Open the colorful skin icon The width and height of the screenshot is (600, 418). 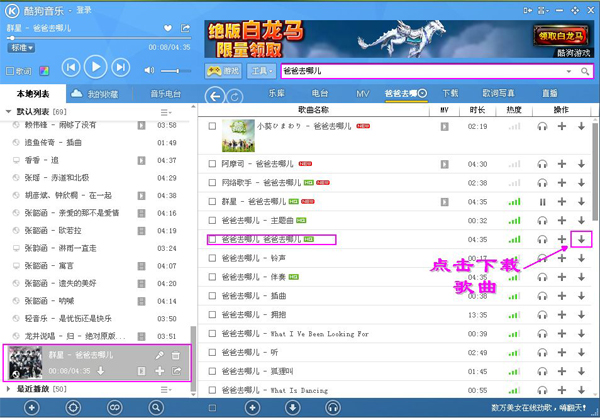tap(44, 71)
